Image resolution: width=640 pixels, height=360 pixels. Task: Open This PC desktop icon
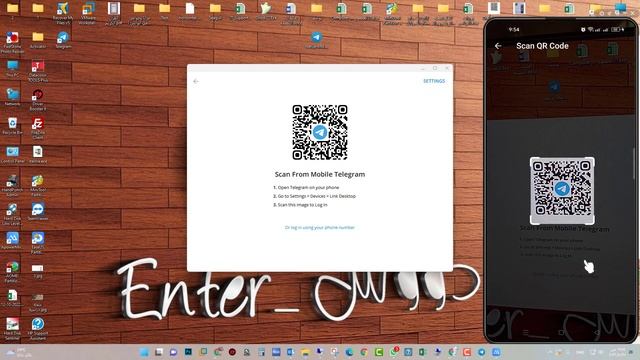tap(12, 69)
